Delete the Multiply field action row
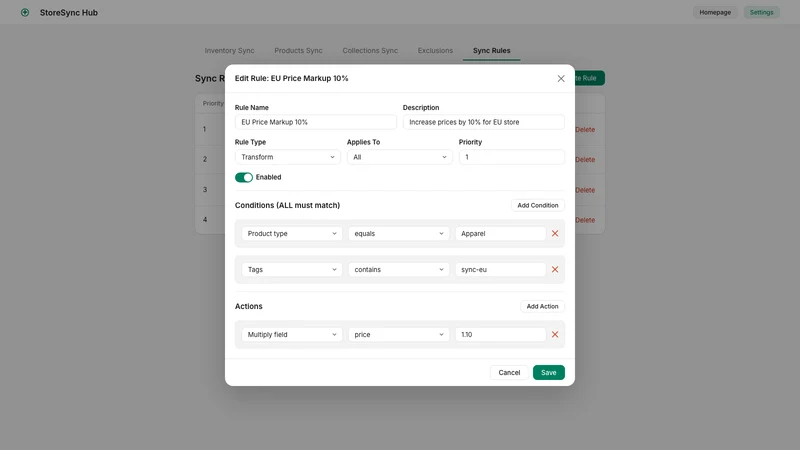 point(555,335)
